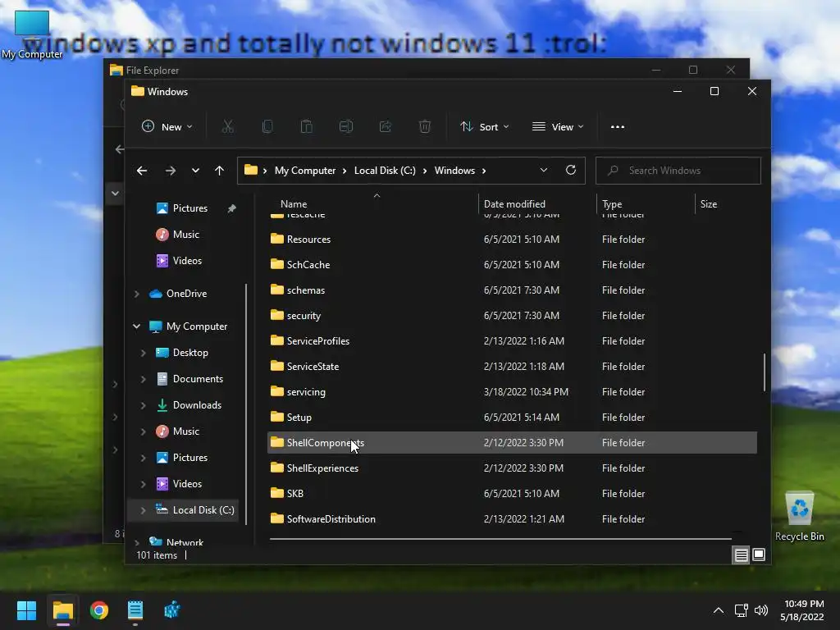Click the Cut toolbar icon
Screen dimensions: 840x630
[x=228, y=127]
